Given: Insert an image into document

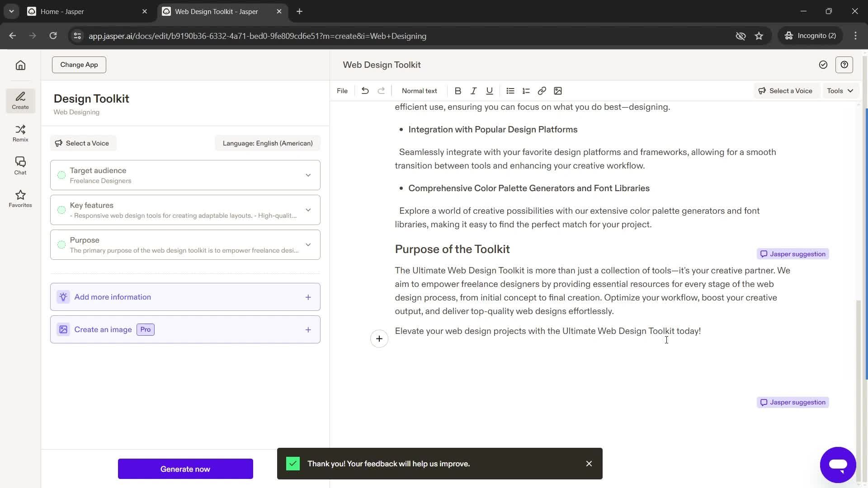Looking at the screenshot, I should [558, 91].
